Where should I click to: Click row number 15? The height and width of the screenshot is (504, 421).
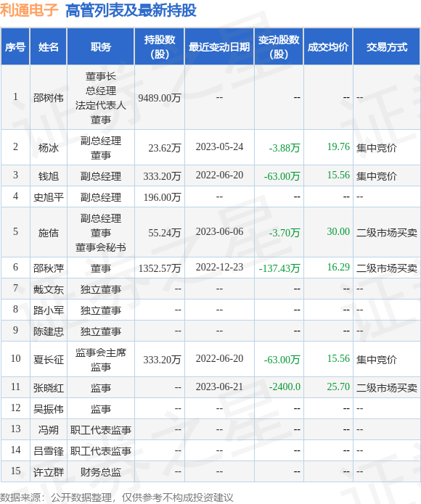(x=15, y=471)
